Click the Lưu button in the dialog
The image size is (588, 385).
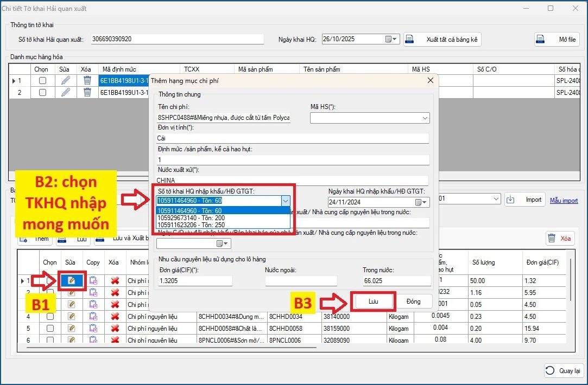[374, 301]
